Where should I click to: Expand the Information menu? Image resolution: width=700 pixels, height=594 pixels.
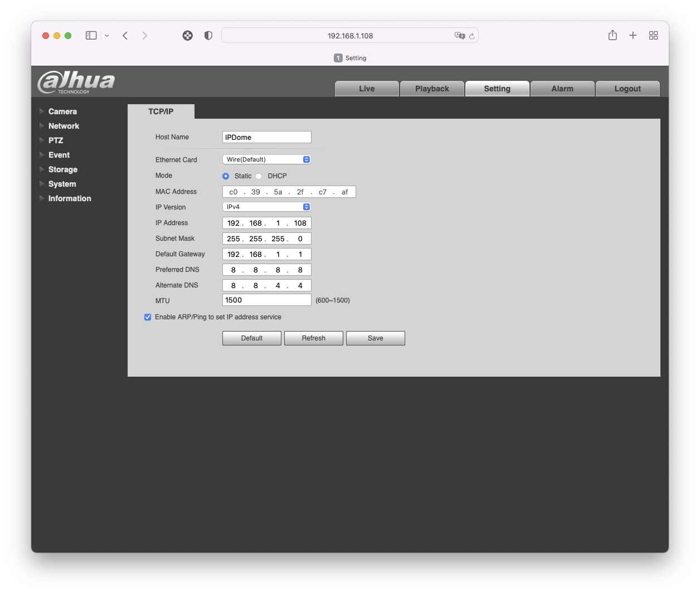[69, 198]
